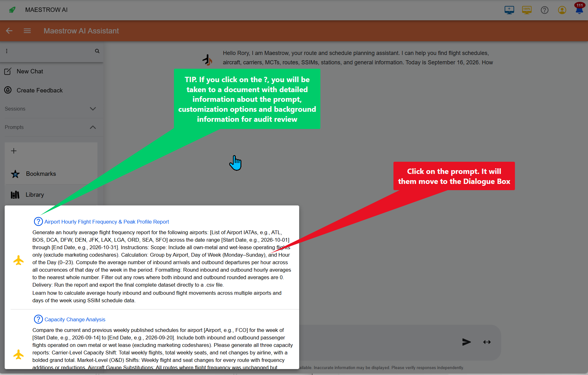Click the Prompts label
Screen dimensions: 588x375
14,127
